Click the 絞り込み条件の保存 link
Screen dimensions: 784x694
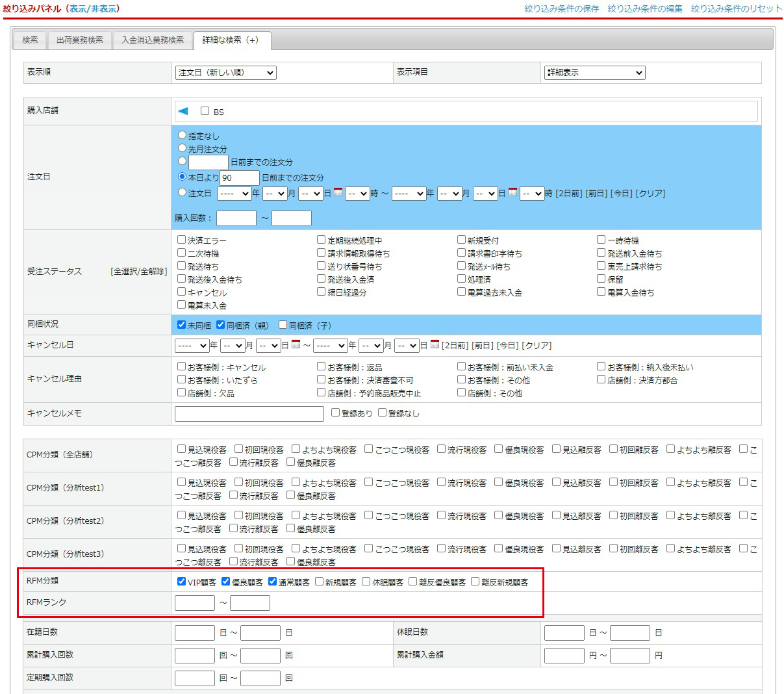point(561,8)
